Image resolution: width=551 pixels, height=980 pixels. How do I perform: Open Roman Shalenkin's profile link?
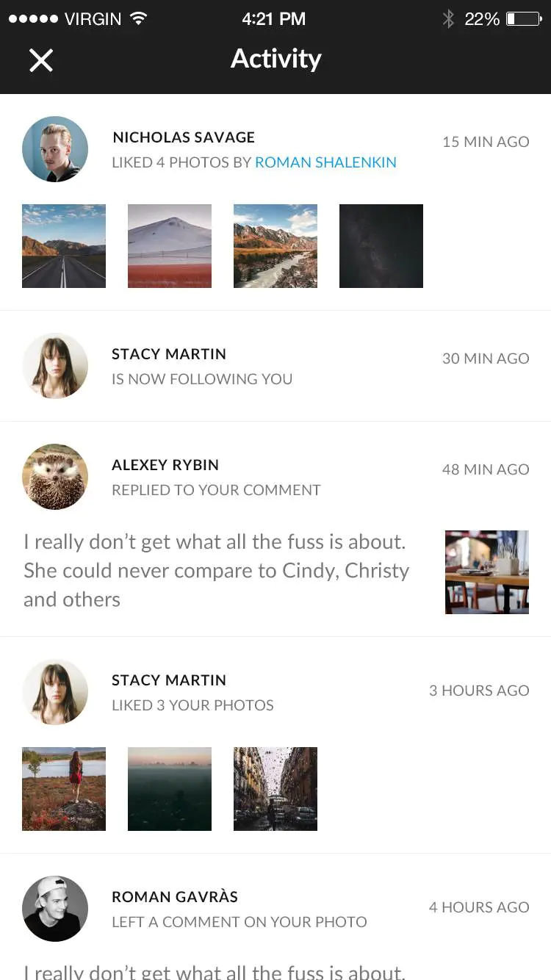tap(325, 162)
